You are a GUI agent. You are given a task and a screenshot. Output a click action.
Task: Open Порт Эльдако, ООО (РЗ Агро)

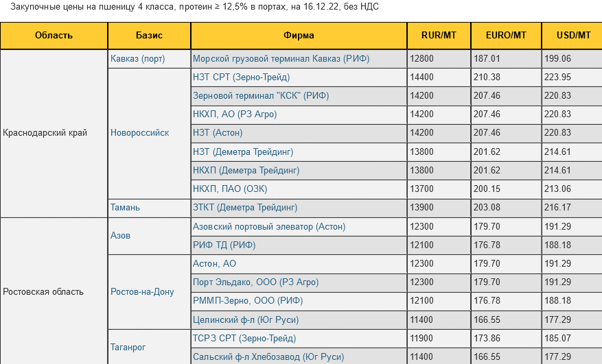tap(255, 282)
